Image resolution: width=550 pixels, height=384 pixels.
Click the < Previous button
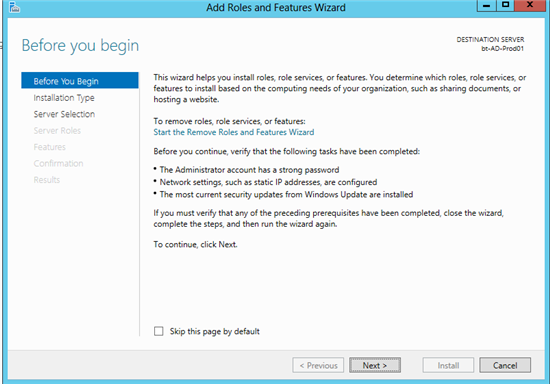[x=318, y=365]
